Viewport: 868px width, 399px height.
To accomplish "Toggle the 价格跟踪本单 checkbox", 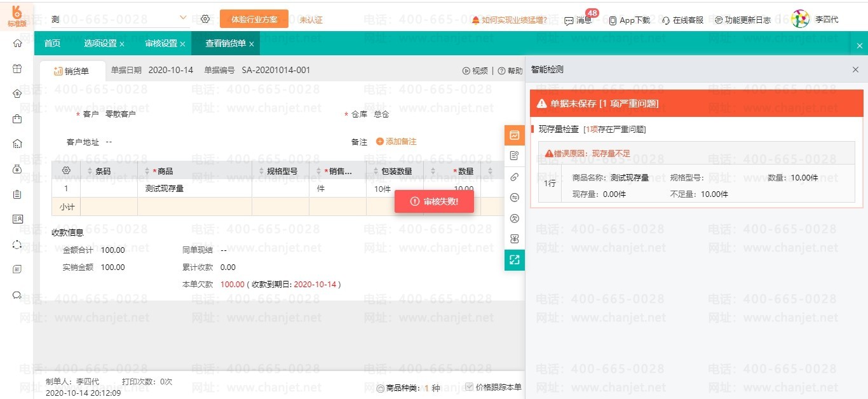I will coord(470,387).
